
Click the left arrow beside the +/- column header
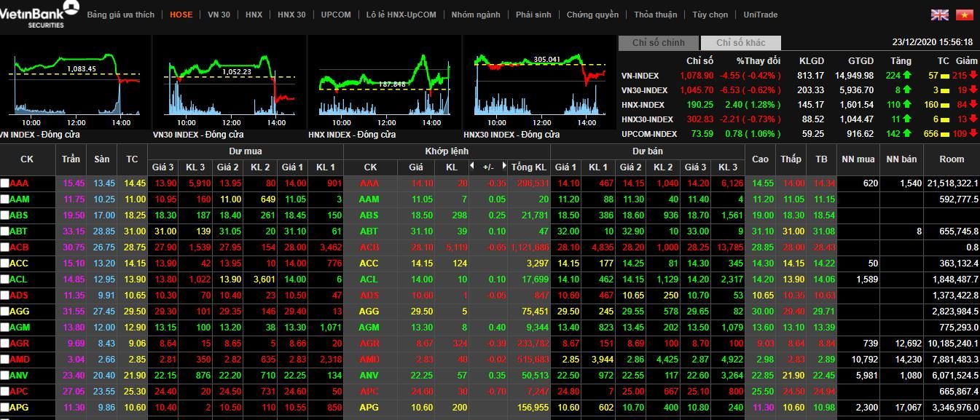[x=472, y=167]
